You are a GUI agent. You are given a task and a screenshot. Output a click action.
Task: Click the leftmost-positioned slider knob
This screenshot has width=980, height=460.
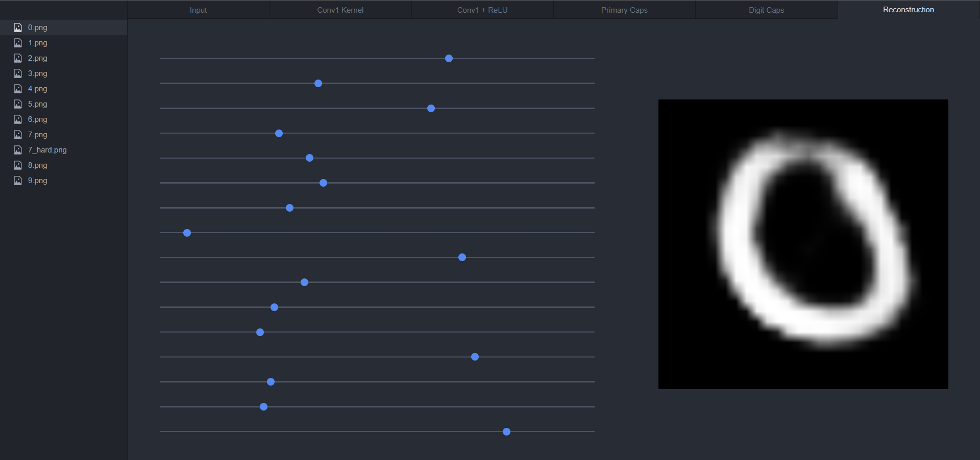[187, 233]
